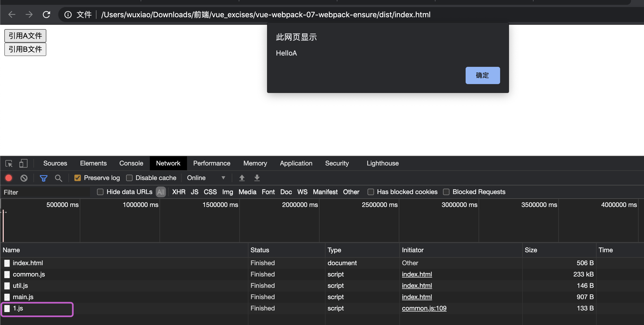Screen dimensions: 644x325
Task: Open the Blocked Requests filter expander
Action: point(446,192)
